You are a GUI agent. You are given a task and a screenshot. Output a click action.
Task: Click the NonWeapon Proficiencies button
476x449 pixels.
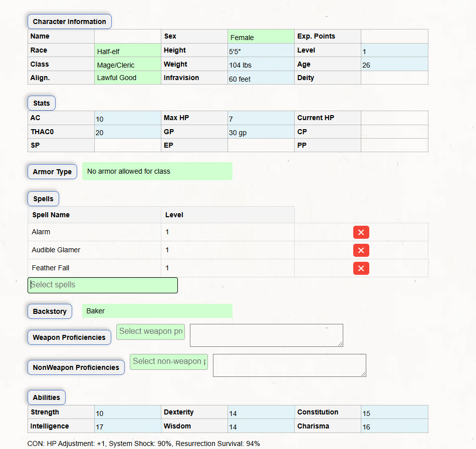pyautogui.click(x=76, y=367)
